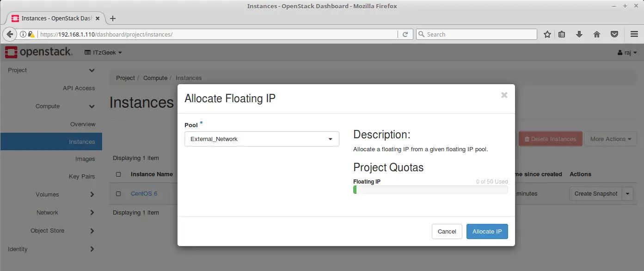Screen dimensions: 644x271
Task: Click the Instance Name column header
Action: pos(152,174)
